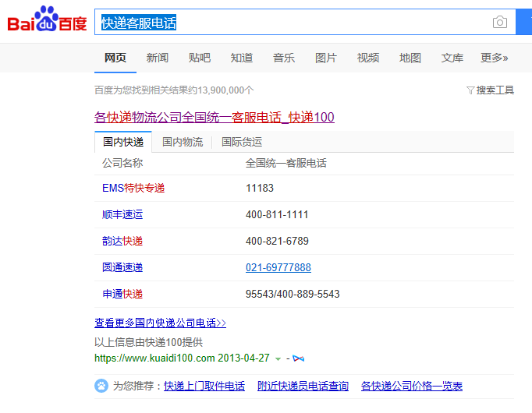The image size is (532, 413).
Task: Click the Baidu paw icon beside 为您推荐
Action: point(101,386)
